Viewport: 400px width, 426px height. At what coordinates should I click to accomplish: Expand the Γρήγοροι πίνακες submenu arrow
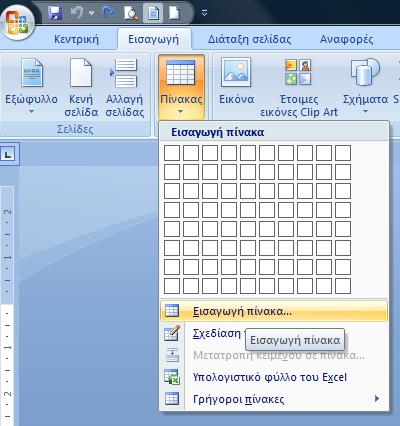[x=377, y=399]
